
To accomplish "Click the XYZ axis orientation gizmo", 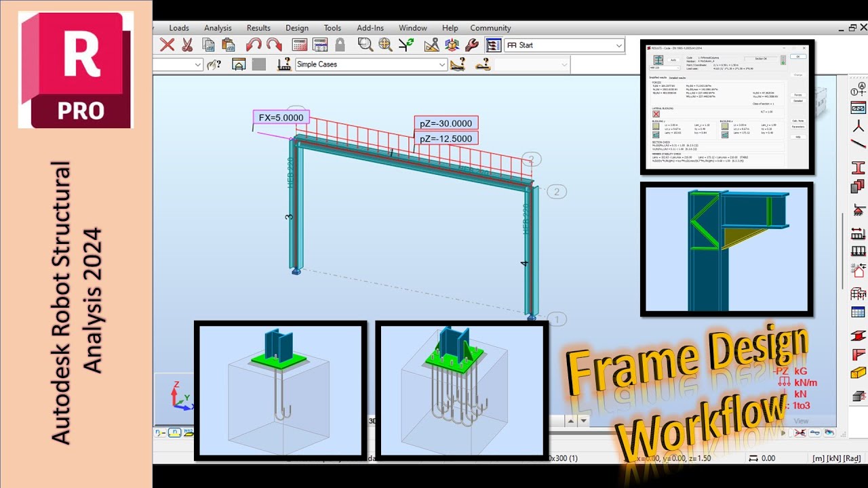I will point(181,395).
